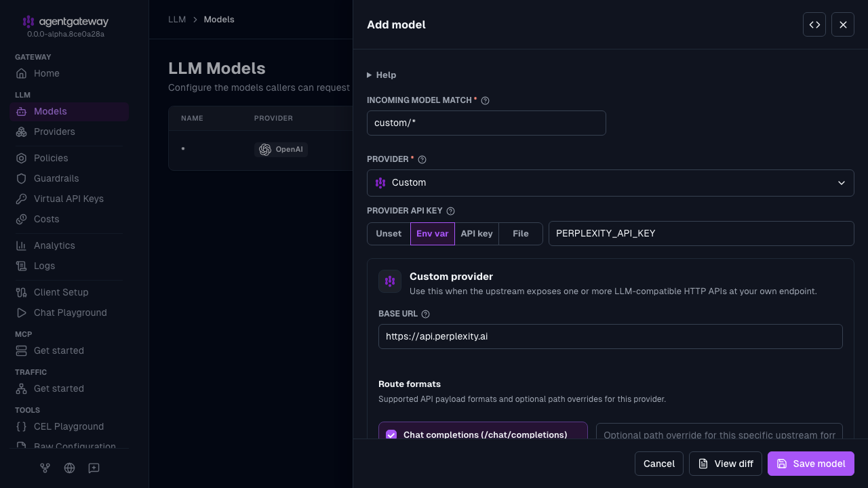Screen dimensions: 868x488
Task: Click the Logs icon
Action: (22, 266)
